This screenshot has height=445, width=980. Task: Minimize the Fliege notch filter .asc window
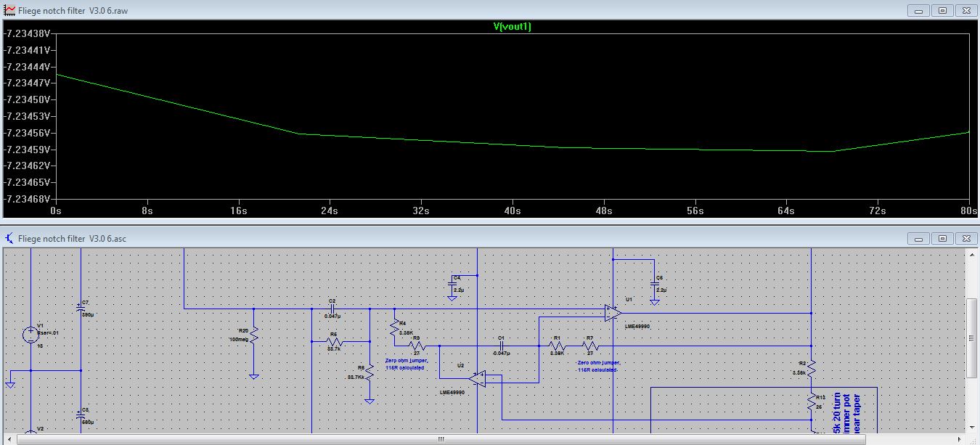[917, 238]
